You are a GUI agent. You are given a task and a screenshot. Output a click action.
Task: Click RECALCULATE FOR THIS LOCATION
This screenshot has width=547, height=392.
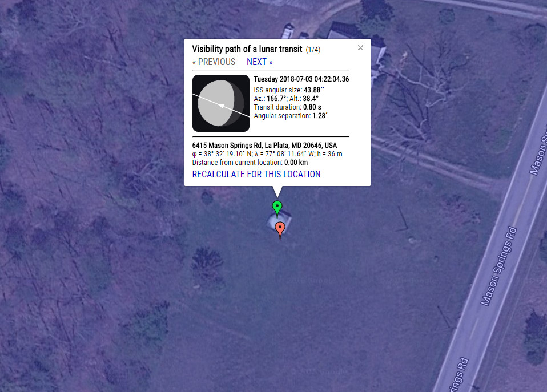tap(256, 175)
